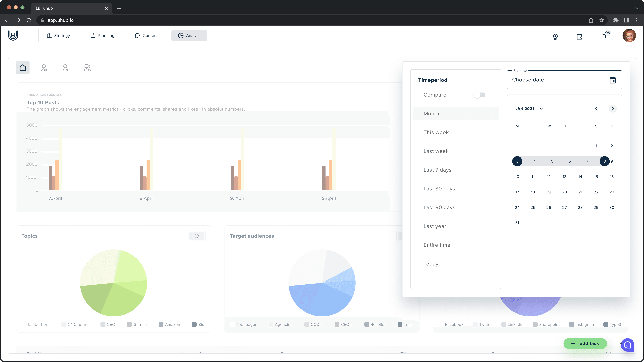Expand the browser tab search chevron
644x362 pixels.
coord(637,8)
